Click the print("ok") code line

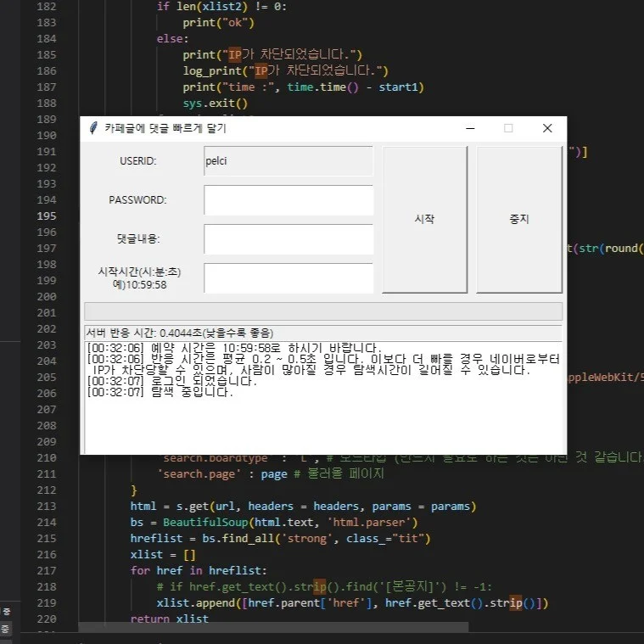pos(219,23)
